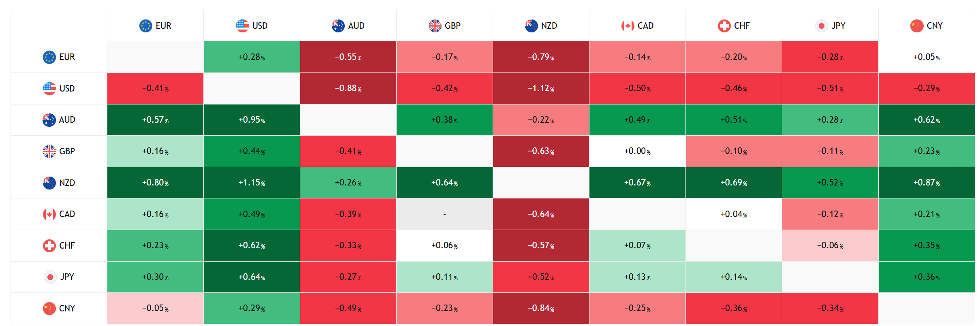Click the EUR flag icon in column header
Image resolution: width=980 pixels, height=326 pixels.
145,26
